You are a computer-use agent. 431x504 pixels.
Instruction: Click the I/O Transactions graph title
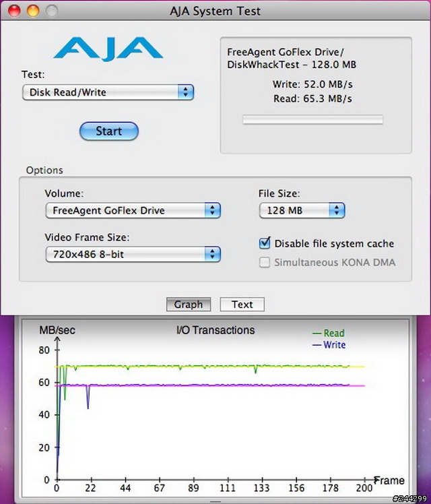[215, 330]
